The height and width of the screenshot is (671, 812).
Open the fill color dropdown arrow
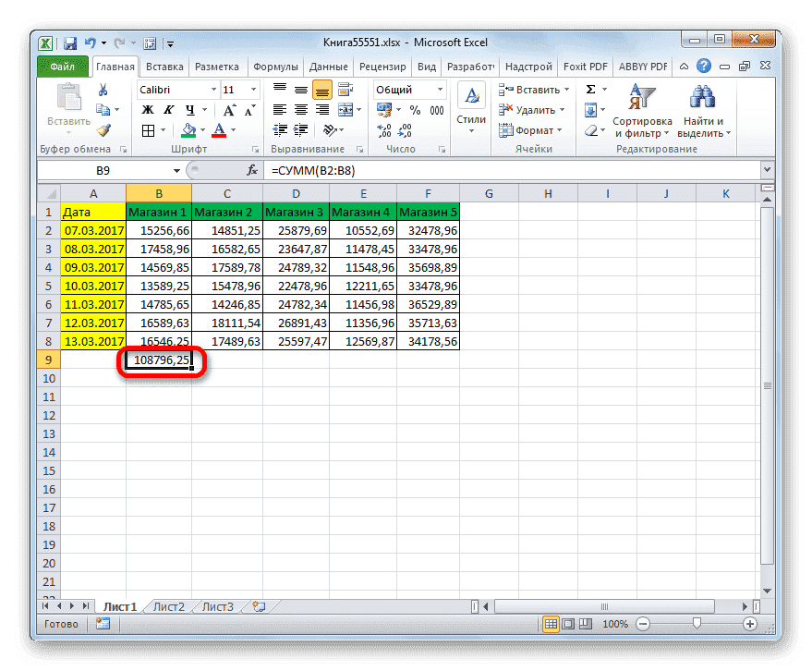coord(202,129)
